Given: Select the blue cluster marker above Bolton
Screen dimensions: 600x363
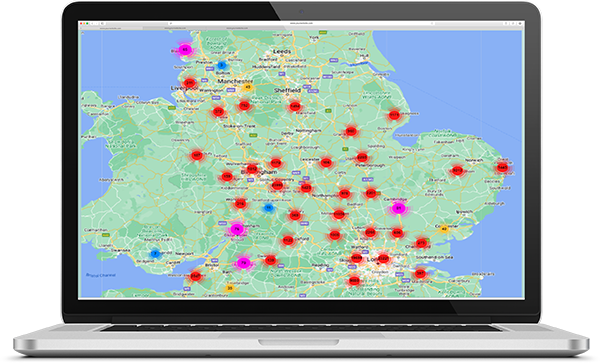Looking at the screenshot, I should tap(221, 65).
